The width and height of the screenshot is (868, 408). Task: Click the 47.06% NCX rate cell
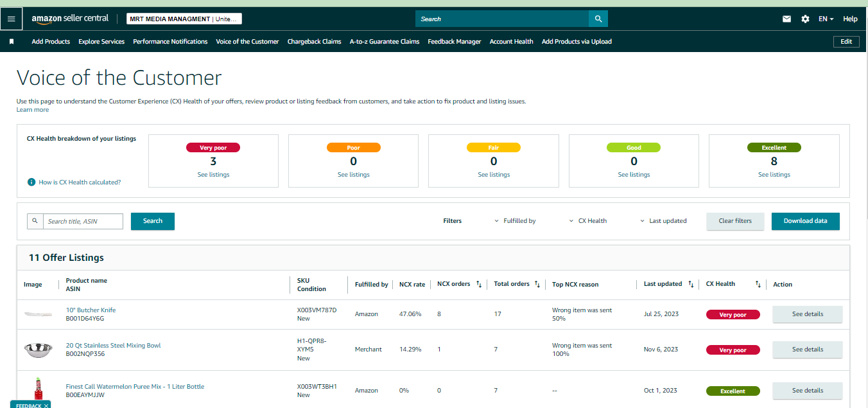410,314
